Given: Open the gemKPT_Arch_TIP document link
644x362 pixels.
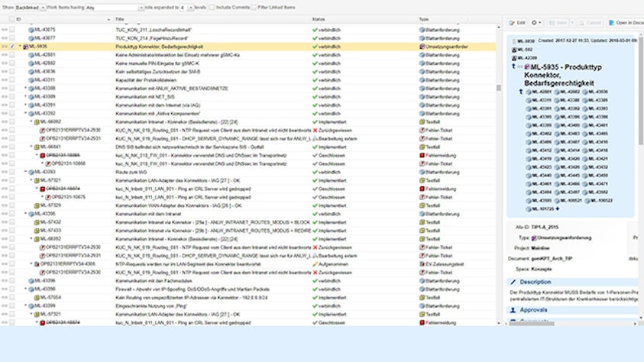Looking at the screenshot, I should pyautogui.click(x=552, y=259).
